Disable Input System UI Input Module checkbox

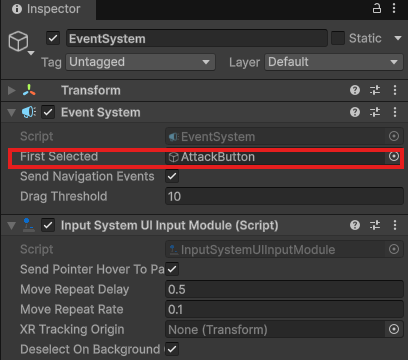[x=48, y=225]
